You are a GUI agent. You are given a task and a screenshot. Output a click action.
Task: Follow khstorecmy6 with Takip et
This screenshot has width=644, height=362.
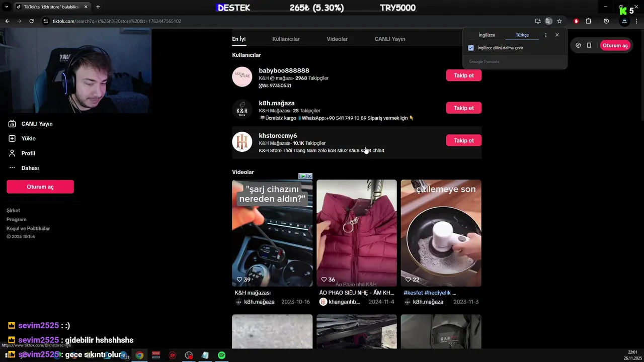click(464, 141)
